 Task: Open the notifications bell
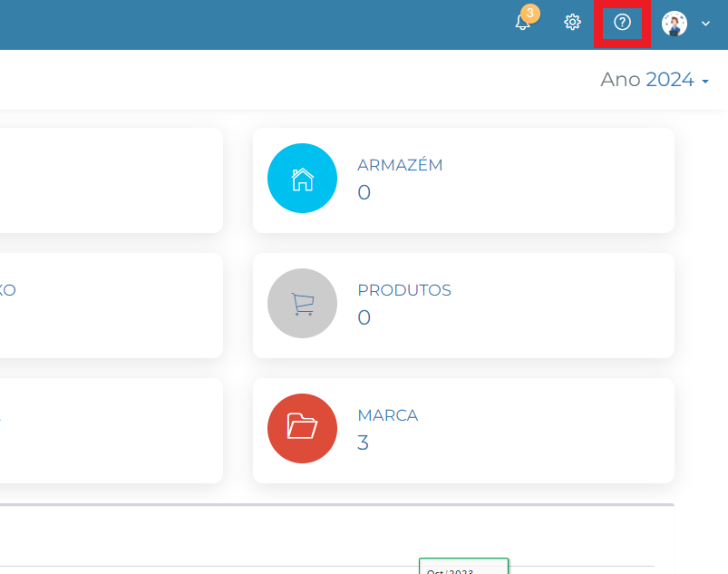[522, 23]
